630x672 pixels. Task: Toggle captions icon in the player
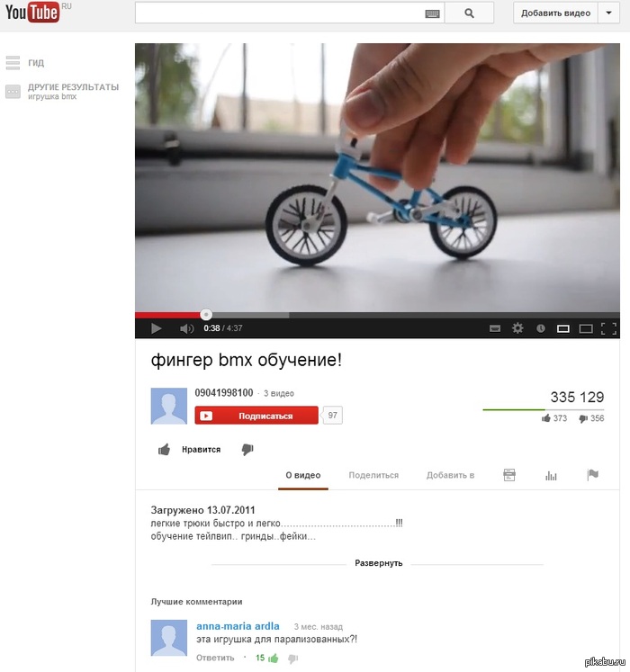[495, 328]
